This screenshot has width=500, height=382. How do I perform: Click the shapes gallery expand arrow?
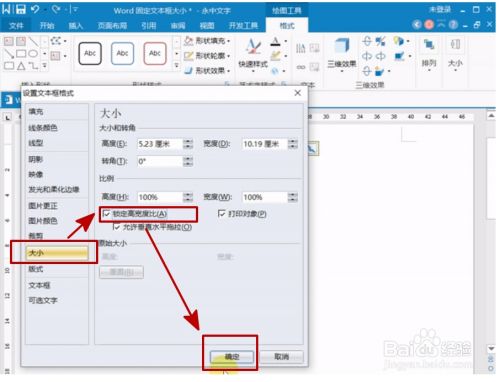(44, 66)
